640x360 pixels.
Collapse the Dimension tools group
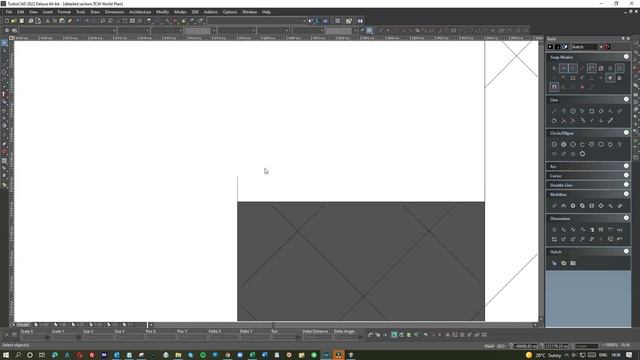(626, 218)
